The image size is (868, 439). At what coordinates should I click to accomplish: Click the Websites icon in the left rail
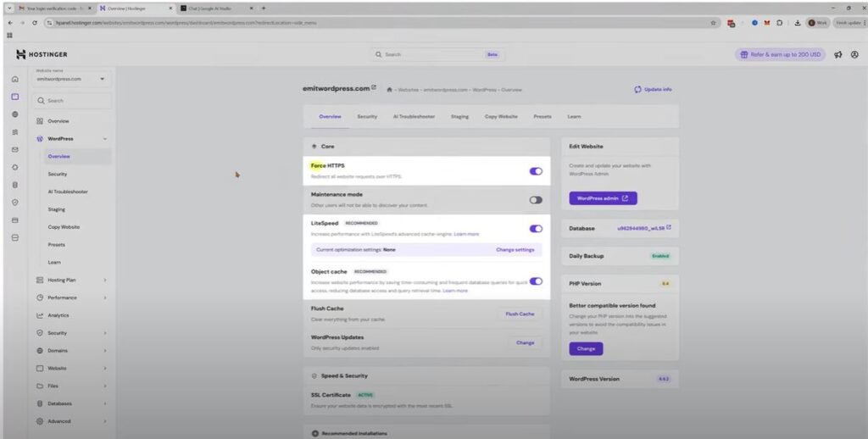pos(15,97)
